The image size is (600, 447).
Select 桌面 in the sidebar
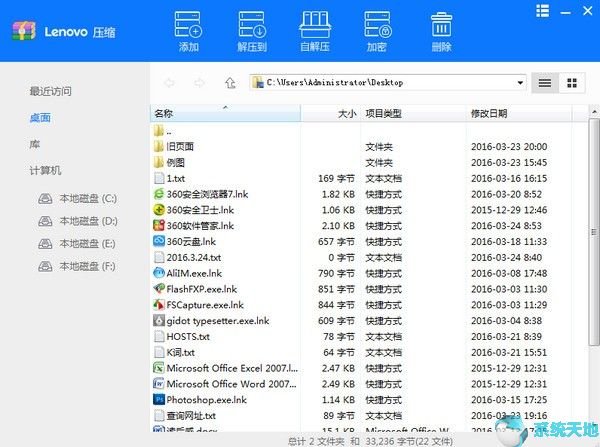click(x=40, y=117)
